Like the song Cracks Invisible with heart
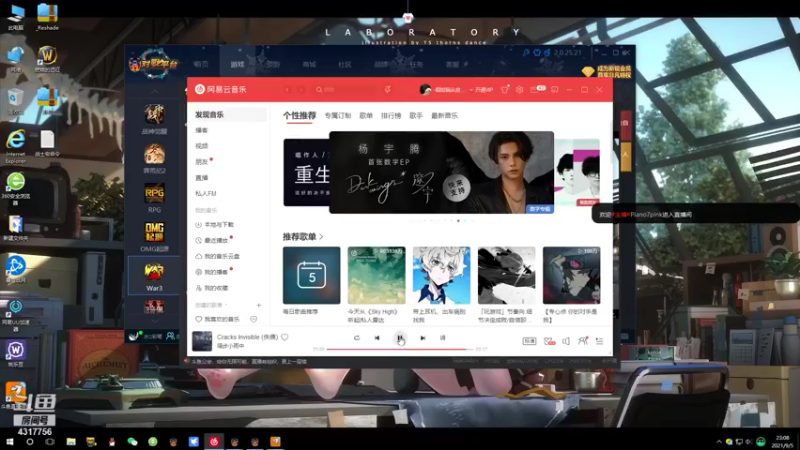 coord(285,337)
